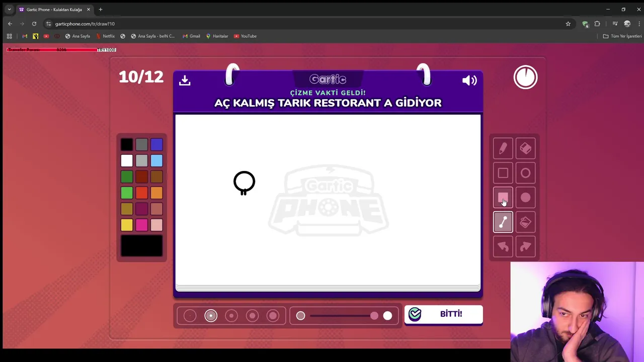644x362 pixels.
Task: Open the Netflix bookmark
Action: coord(105,36)
